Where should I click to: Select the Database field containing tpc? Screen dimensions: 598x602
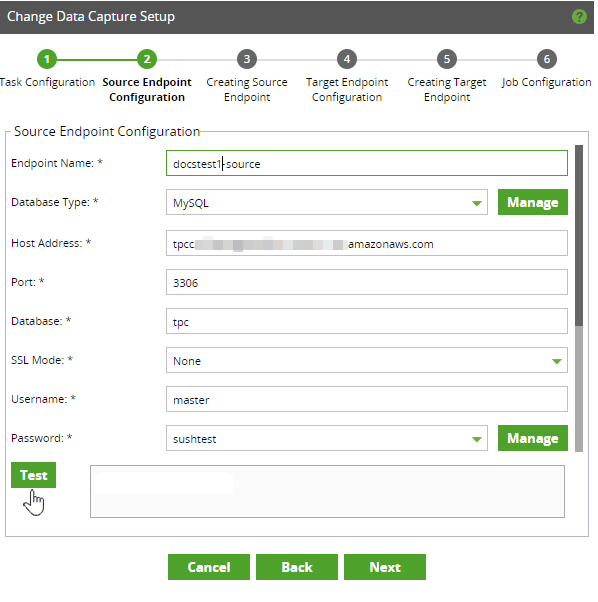tap(367, 321)
